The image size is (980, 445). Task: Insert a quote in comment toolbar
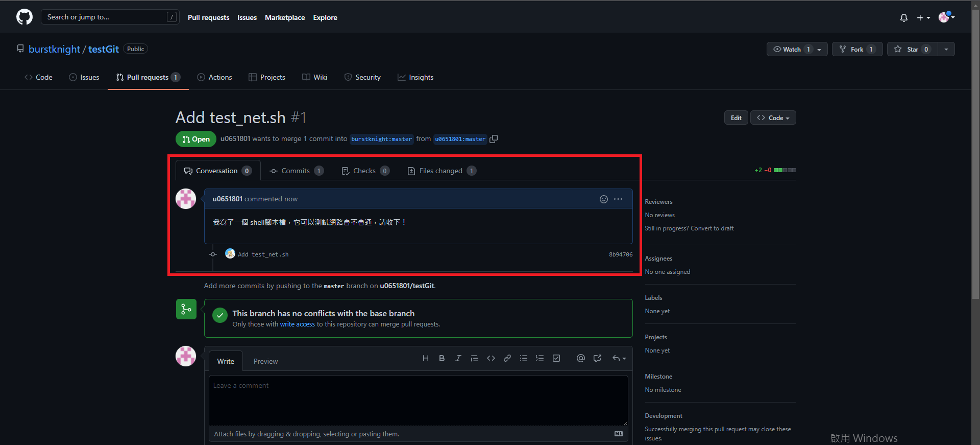coord(475,358)
